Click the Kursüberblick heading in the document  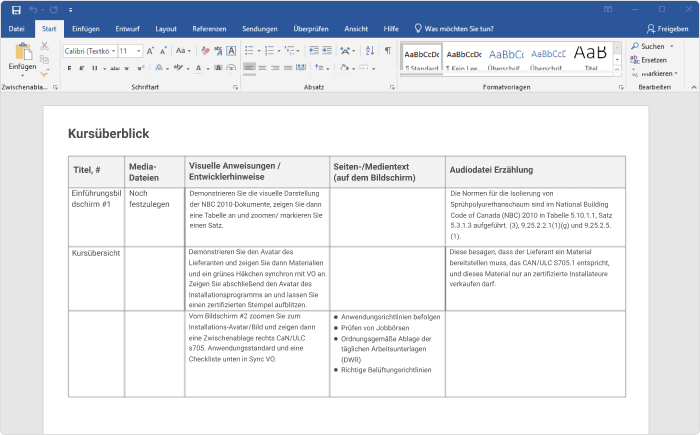(x=108, y=134)
